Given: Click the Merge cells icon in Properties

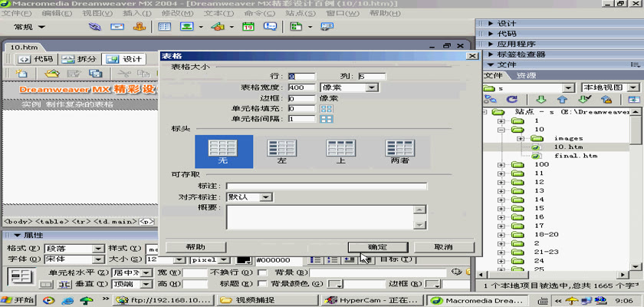Looking at the screenshot, I should click(45, 283).
